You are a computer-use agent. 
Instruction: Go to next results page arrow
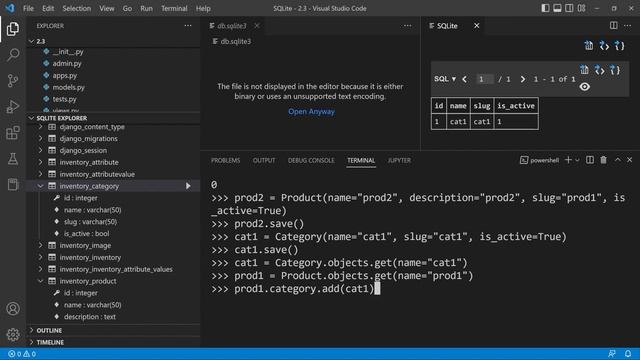[522, 79]
